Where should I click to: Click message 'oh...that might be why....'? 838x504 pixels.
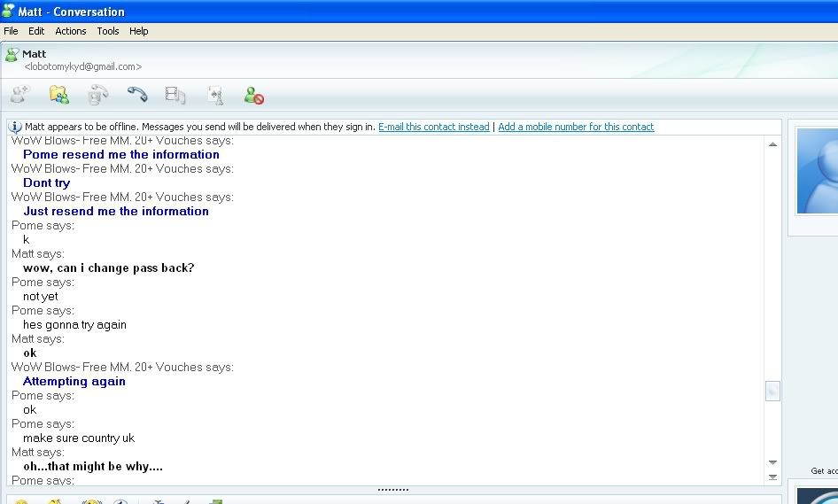[x=93, y=466]
